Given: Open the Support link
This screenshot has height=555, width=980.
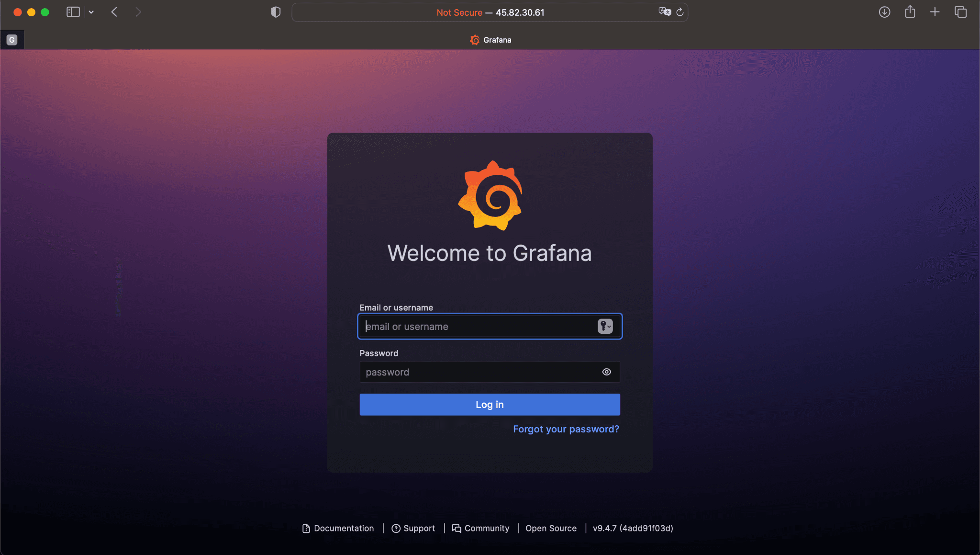Looking at the screenshot, I should click(413, 528).
